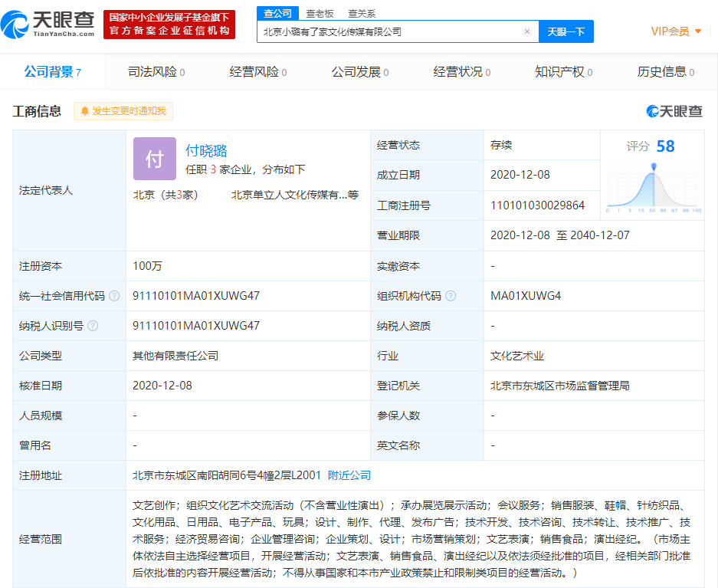718x588 pixels.
Task: Open the 经营状况 tab
Action: coord(462,72)
